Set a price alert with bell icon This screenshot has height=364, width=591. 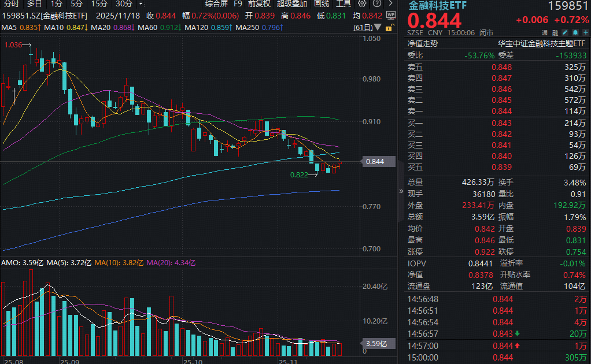pyautogui.click(x=575, y=33)
